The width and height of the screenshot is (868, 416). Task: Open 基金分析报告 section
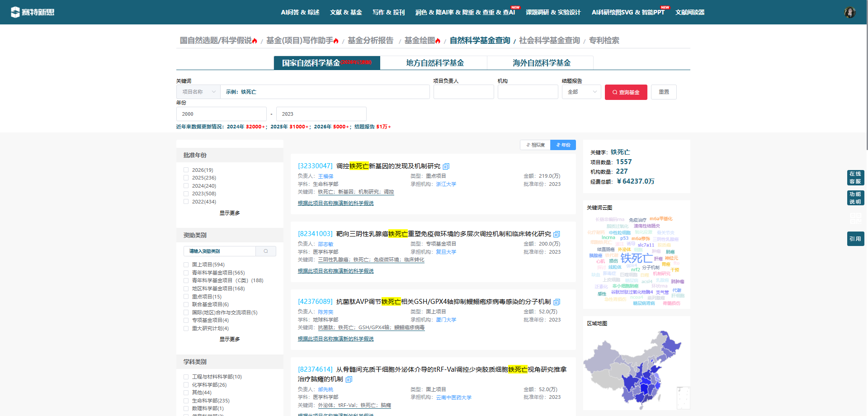(x=371, y=41)
